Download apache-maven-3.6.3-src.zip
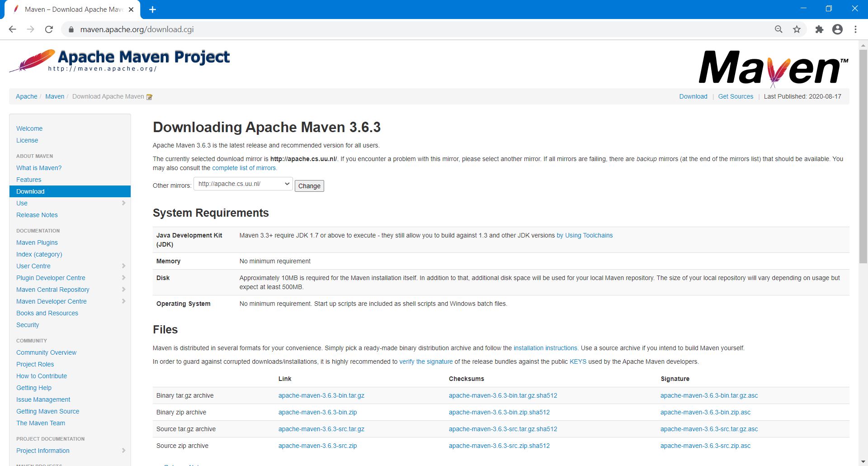The image size is (868, 466). 318,446
